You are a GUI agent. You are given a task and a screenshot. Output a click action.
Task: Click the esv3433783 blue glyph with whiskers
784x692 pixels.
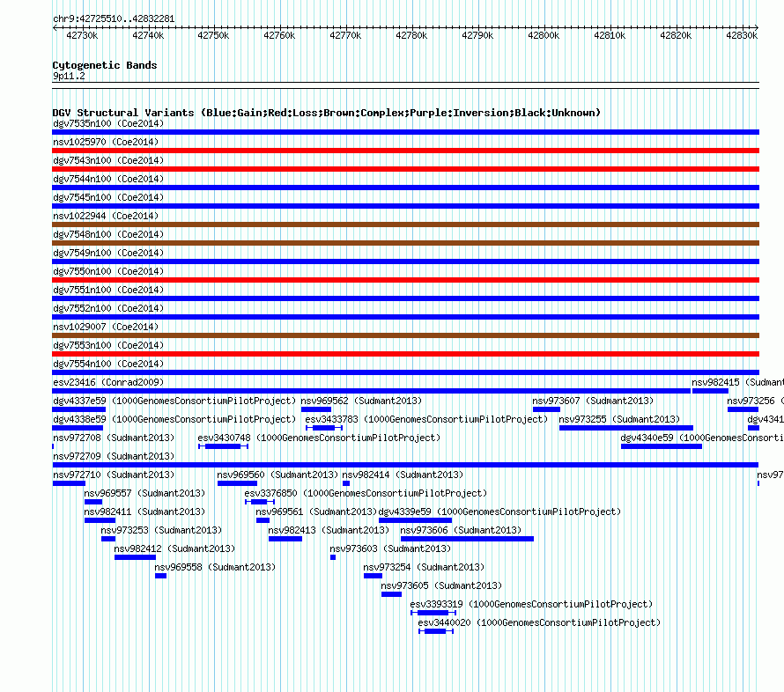[x=324, y=428]
